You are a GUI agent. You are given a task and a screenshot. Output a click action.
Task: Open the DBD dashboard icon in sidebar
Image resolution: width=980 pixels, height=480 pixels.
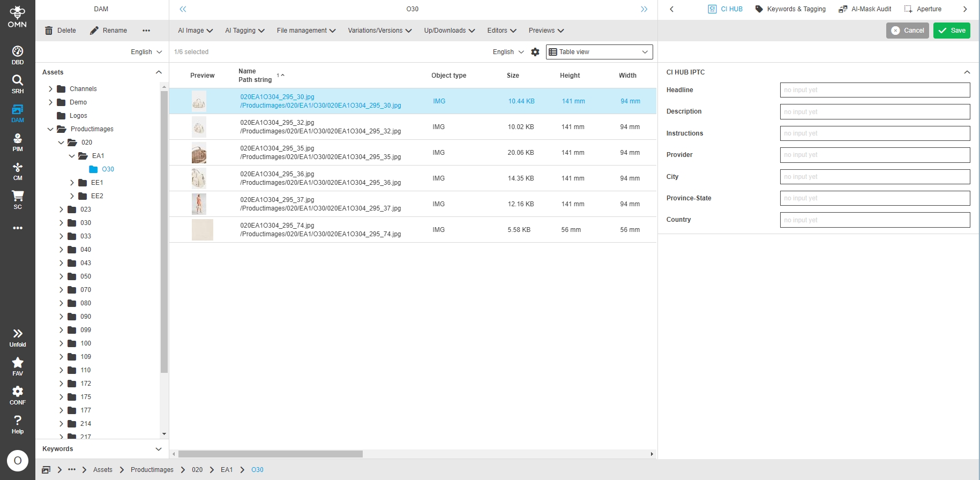tap(18, 55)
